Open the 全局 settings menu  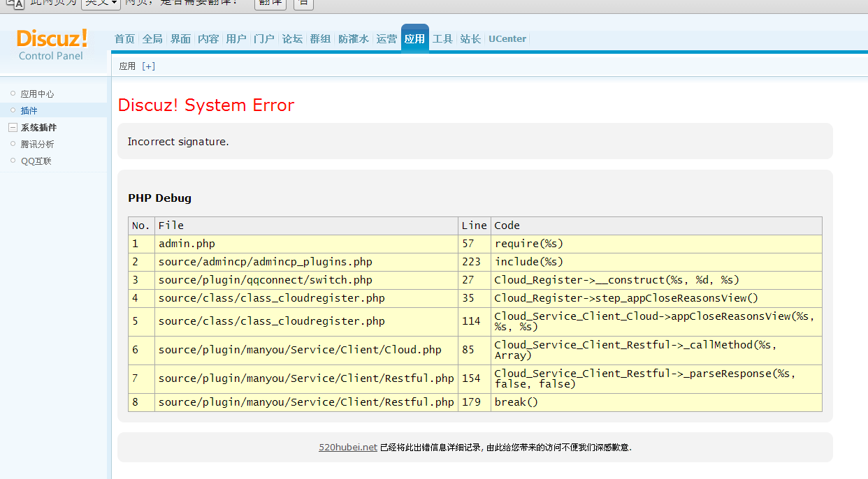152,39
